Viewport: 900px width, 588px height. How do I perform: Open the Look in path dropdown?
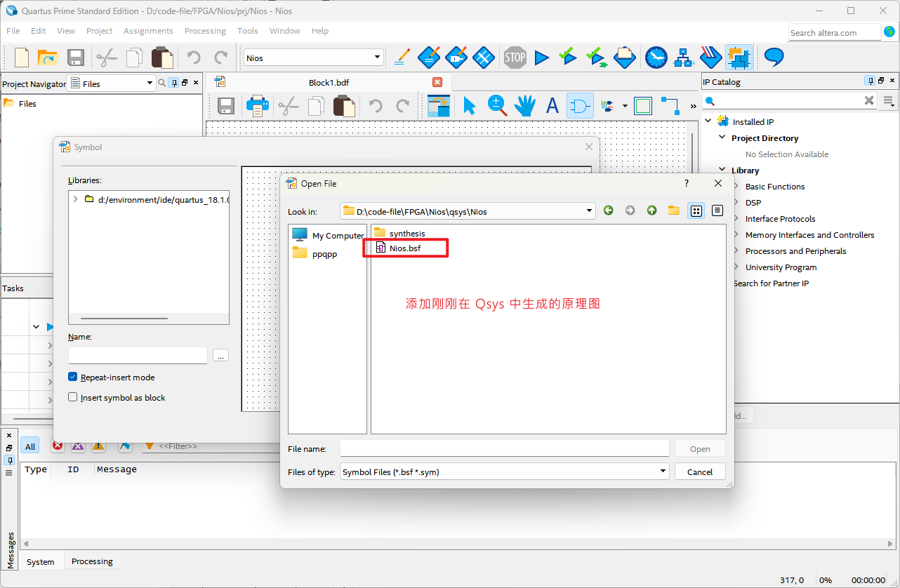tap(589, 211)
